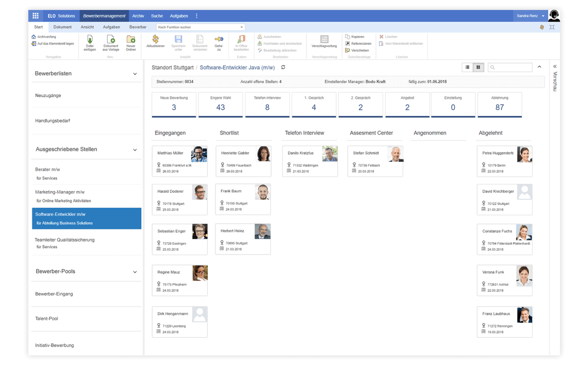Open Franz Laubhaus applicant card
Viewport: 588px width, 365px height.
pyautogui.click(x=504, y=322)
